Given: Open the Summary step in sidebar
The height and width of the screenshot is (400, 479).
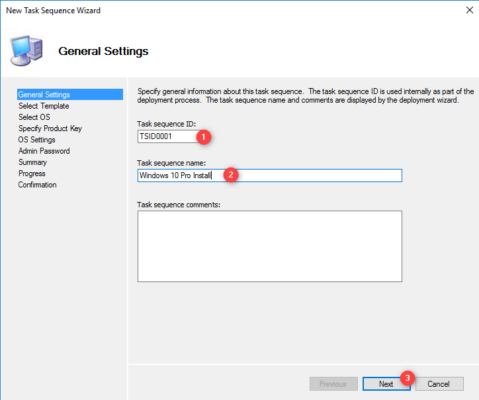Looking at the screenshot, I should [33, 162].
